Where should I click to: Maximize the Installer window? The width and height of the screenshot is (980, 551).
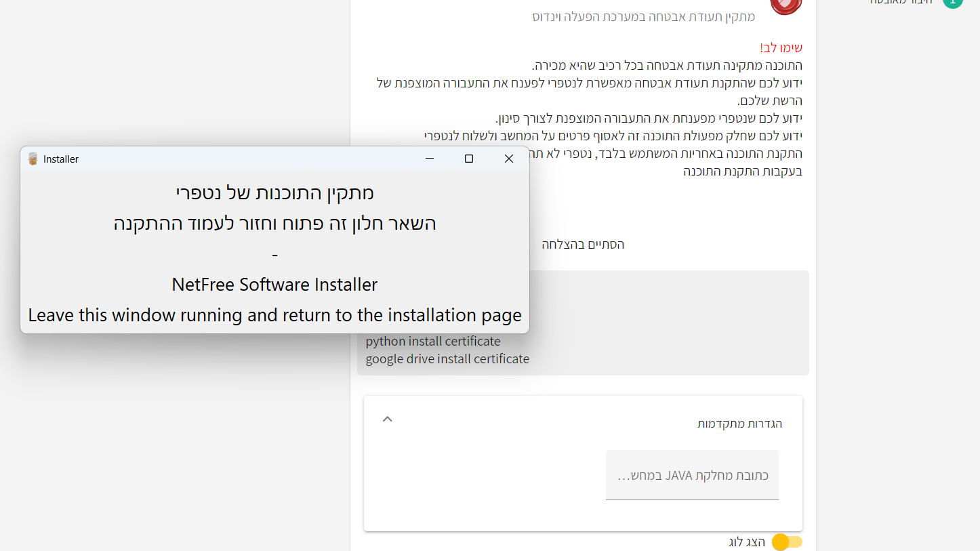pyautogui.click(x=468, y=159)
